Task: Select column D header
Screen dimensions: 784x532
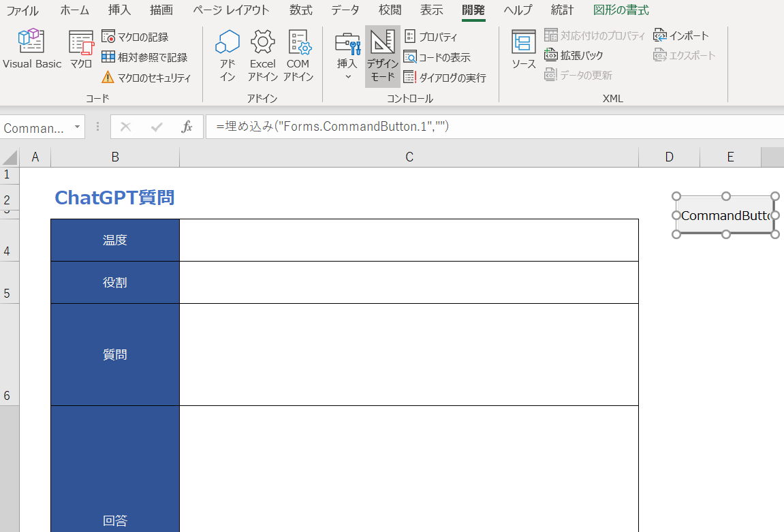Action: click(x=669, y=157)
